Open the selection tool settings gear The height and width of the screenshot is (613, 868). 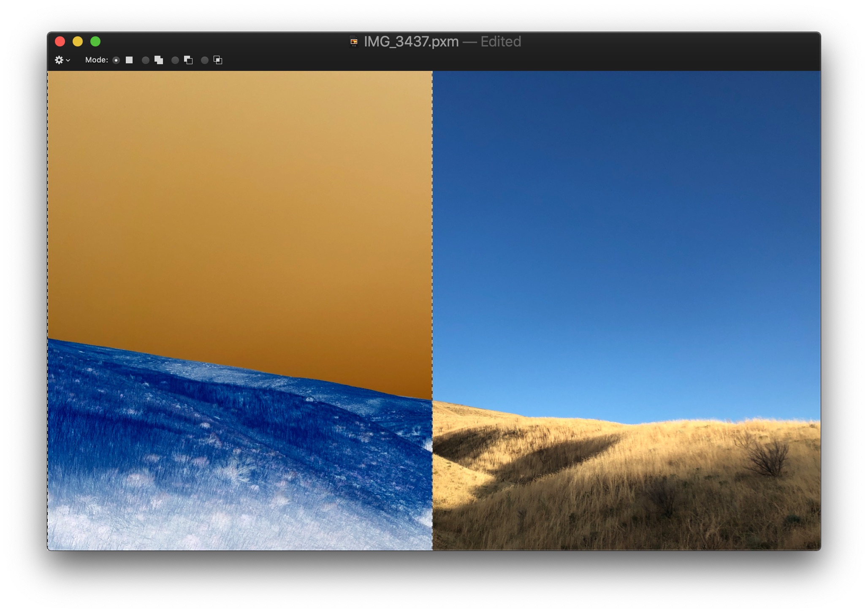click(x=60, y=60)
